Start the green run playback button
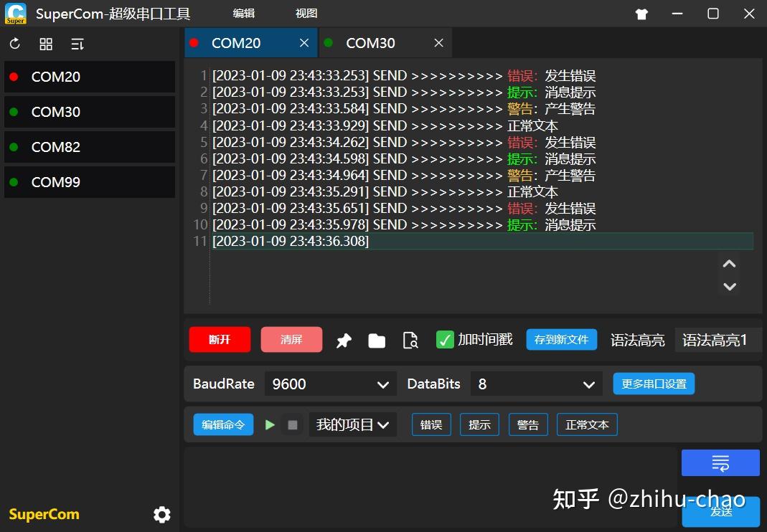 point(270,424)
